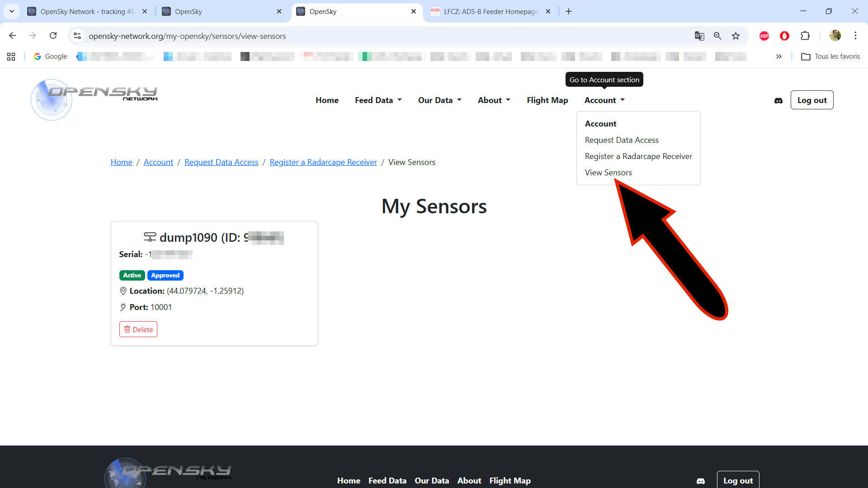Open the Tous les favoris folder
868x488 pixels.
pos(830,56)
